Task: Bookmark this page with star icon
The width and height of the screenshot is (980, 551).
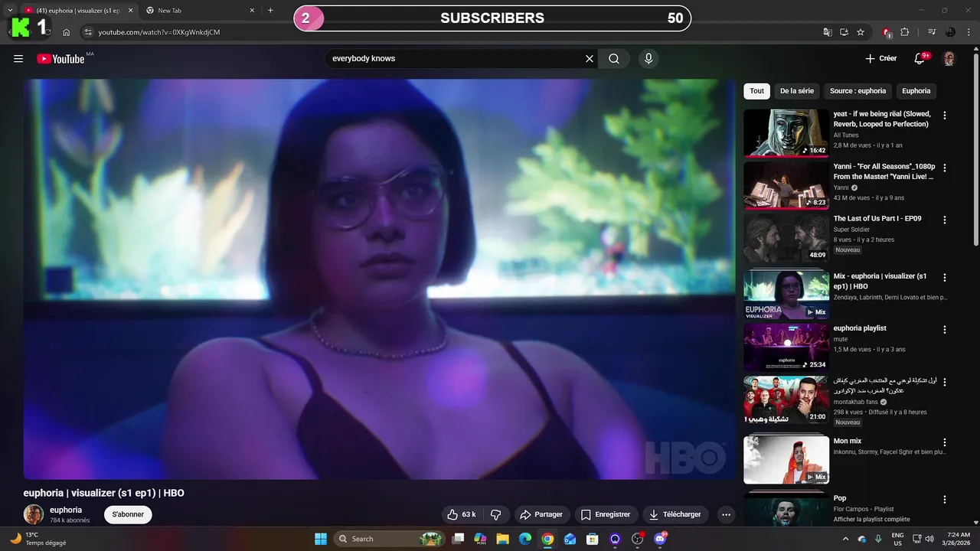Action: click(x=861, y=32)
